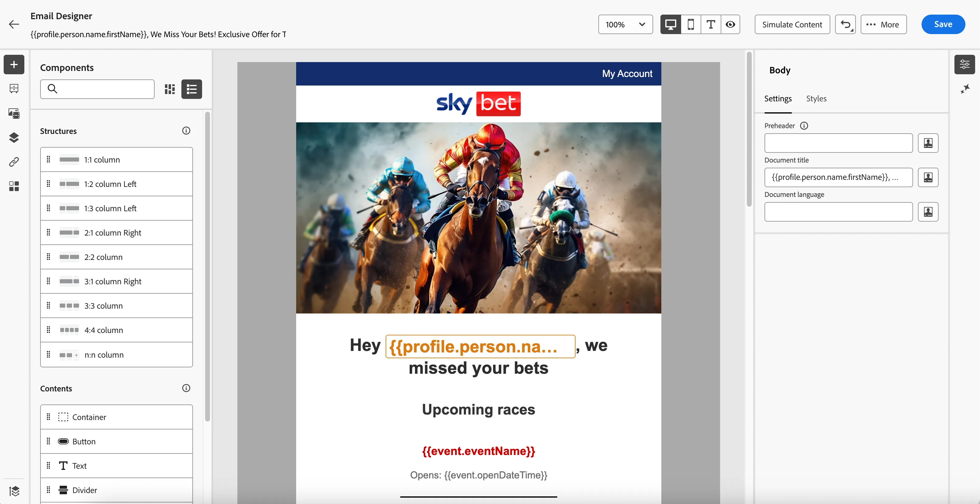
Task: Open personalization for Document language
Action: [928, 212]
